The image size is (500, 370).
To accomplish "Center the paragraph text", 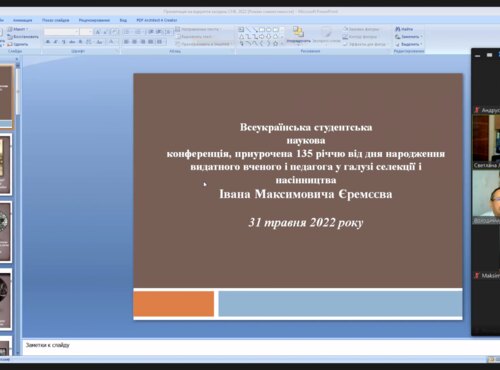I will pyautogui.click(x=134, y=42).
